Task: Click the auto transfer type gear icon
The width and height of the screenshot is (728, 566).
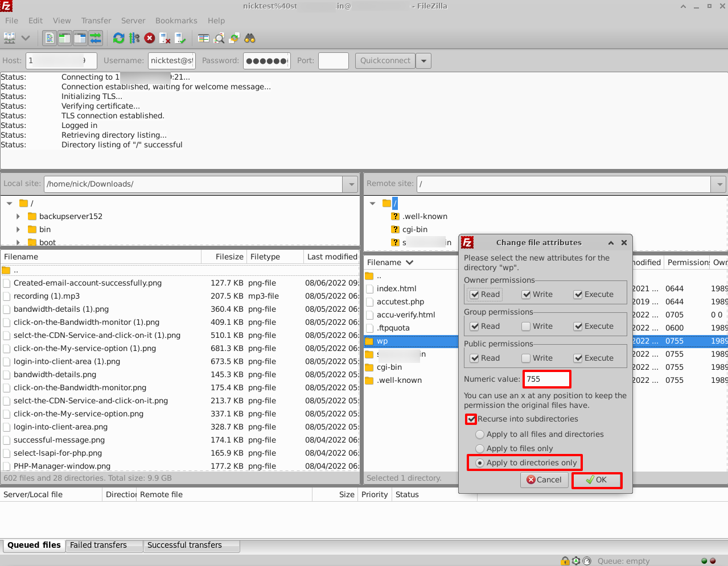Action: click(x=576, y=561)
